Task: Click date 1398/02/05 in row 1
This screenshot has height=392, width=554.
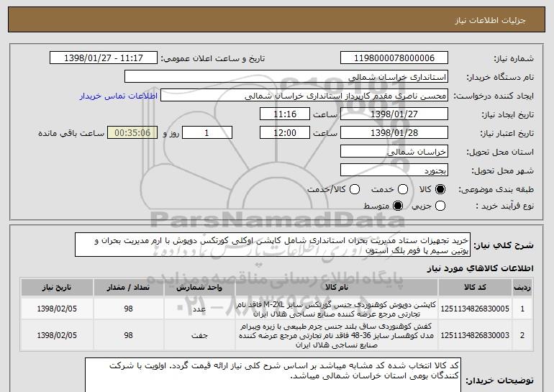Action: coord(57,309)
